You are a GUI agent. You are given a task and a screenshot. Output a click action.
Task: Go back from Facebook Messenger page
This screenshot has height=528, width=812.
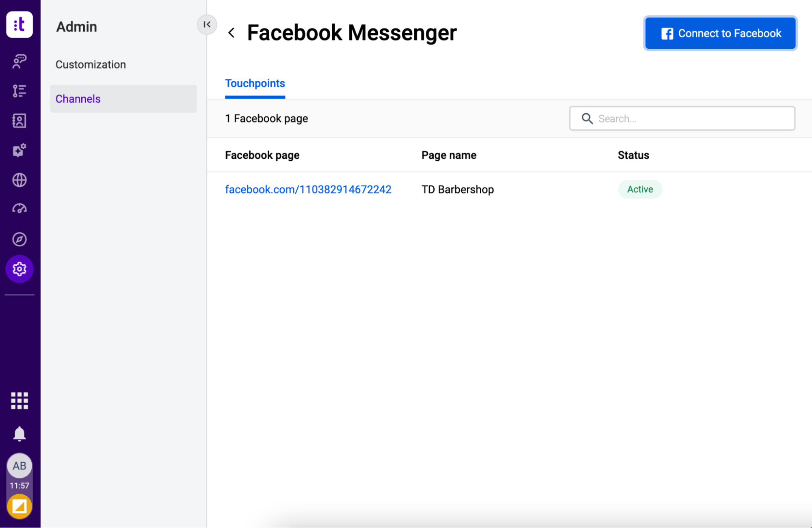coord(232,33)
